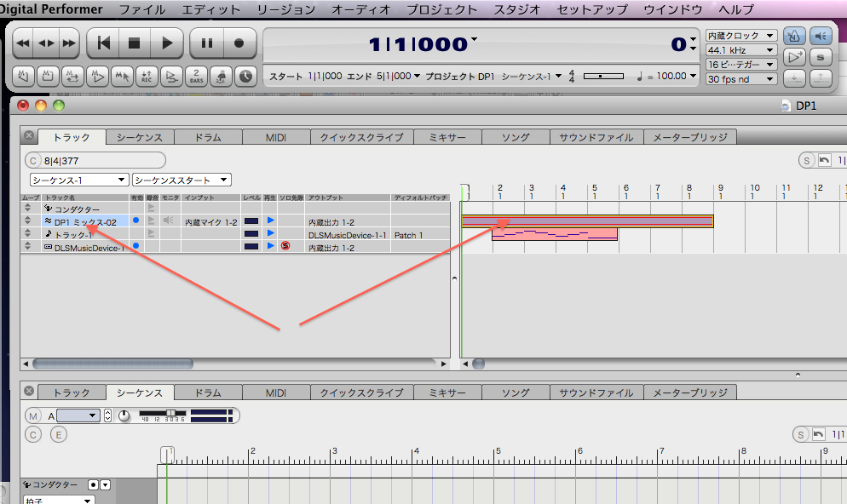Click the scrub (slow forward/back) transport button

click(x=46, y=43)
